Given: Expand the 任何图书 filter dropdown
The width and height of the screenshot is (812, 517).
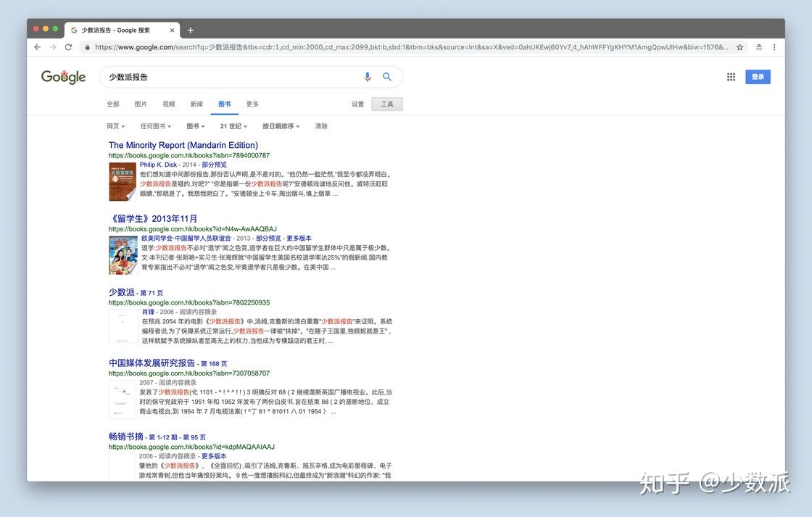Looking at the screenshot, I should click(x=155, y=126).
